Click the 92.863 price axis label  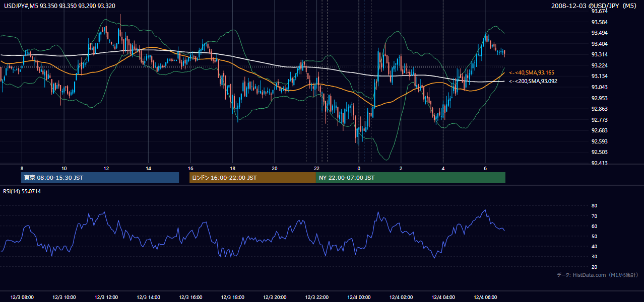coord(600,109)
